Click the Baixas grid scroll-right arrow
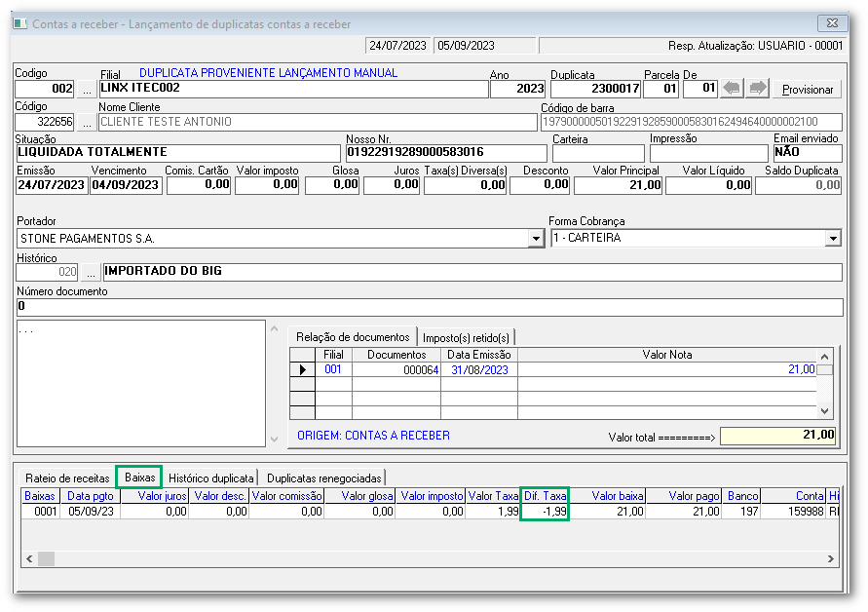Viewport: 868px width, 612px height. click(830, 558)
